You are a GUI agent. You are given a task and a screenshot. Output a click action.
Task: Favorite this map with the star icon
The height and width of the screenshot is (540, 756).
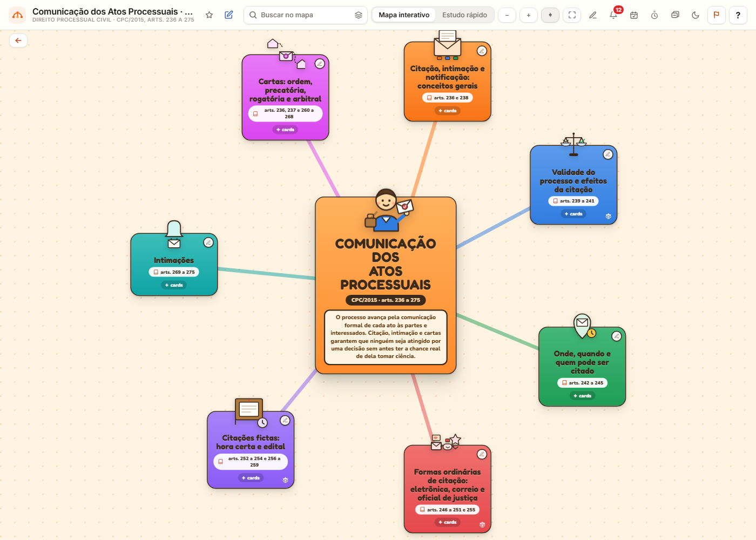tap(209, 15)
